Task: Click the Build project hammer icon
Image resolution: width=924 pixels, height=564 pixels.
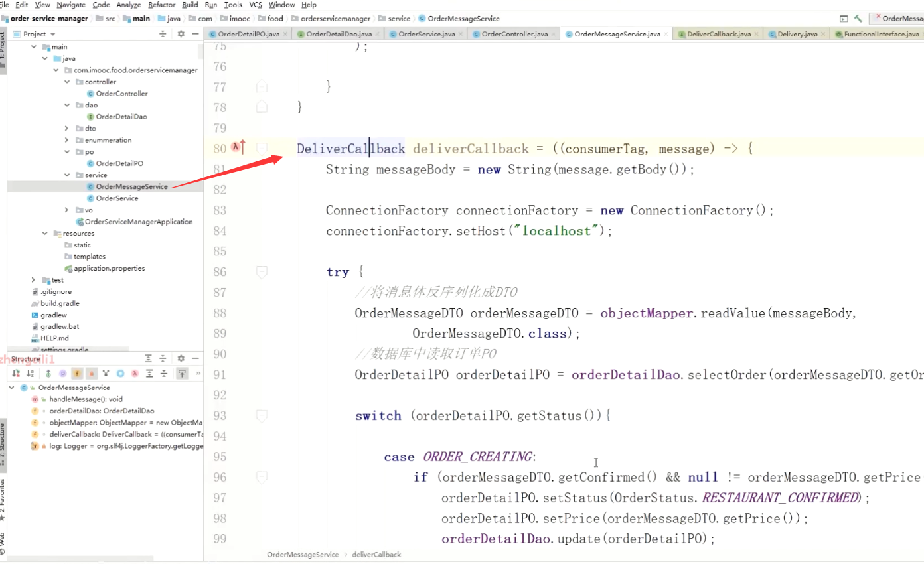Action: 858,19
